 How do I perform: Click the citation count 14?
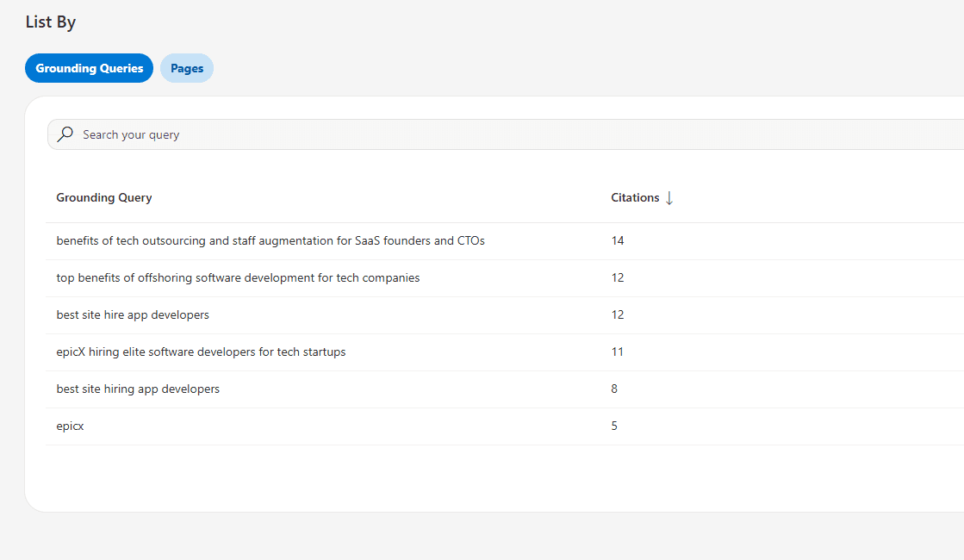point(618,240)
